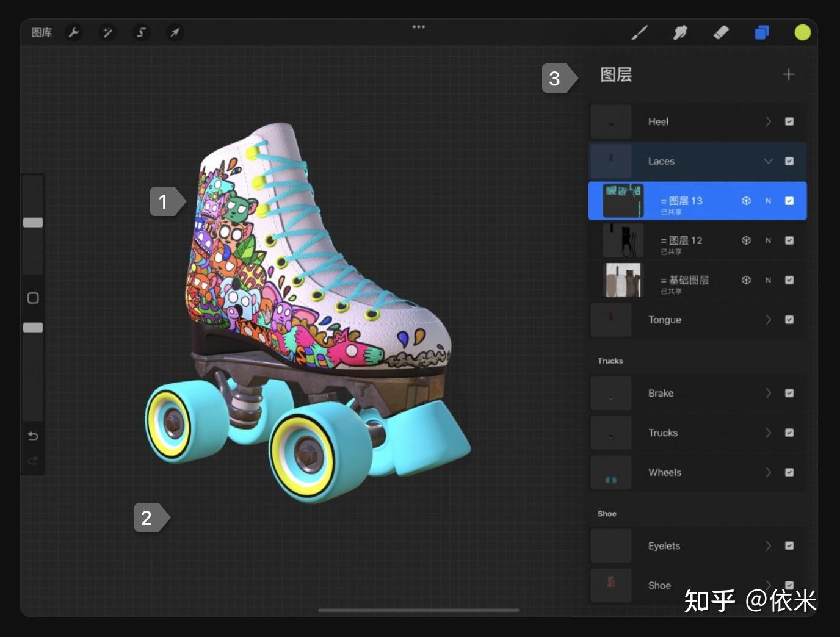
Task: Toggle visibility of the Heel layer
Action: pos(789,121)
